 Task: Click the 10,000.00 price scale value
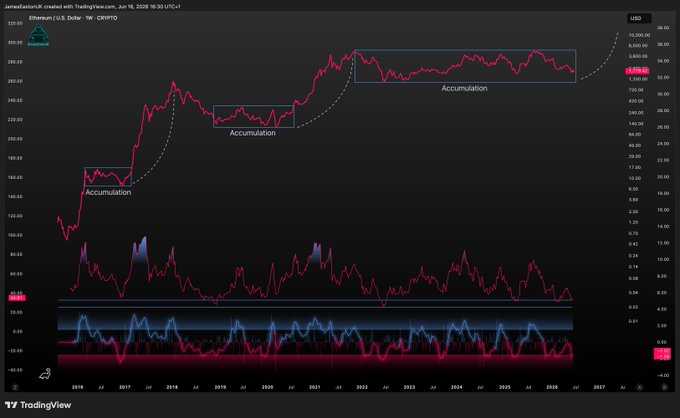639,35
